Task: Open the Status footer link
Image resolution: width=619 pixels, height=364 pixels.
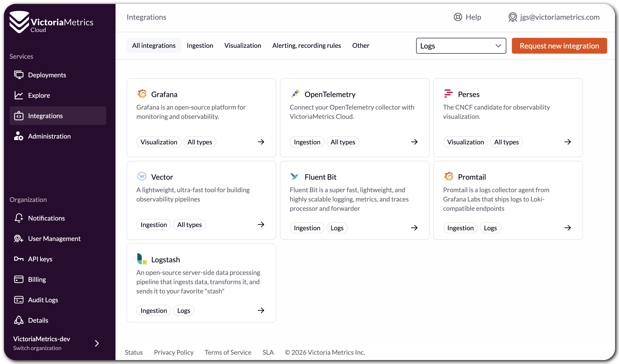Action: (134, 352)
